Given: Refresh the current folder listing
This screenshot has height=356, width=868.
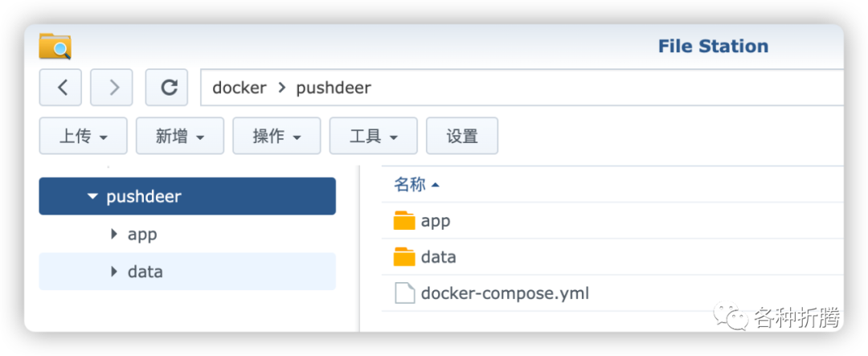Looking at the screenshot, I should tap(166, 88).
